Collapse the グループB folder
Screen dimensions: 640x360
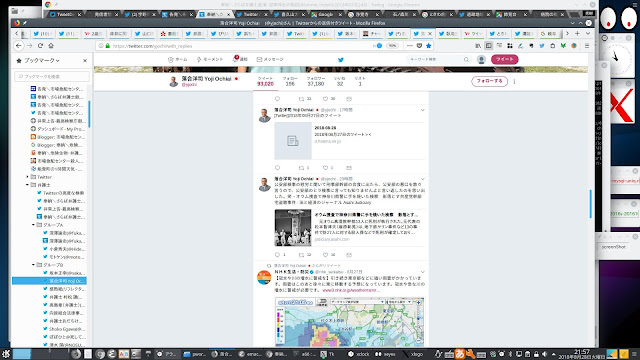coord(33,265)
